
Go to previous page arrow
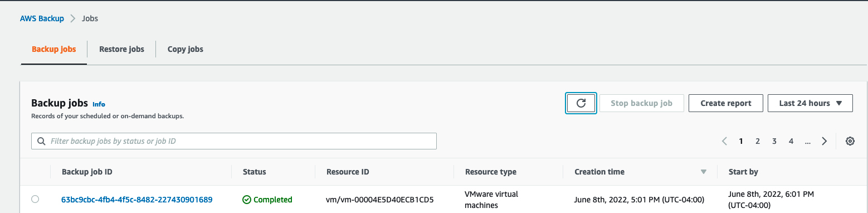click(724, 141)
